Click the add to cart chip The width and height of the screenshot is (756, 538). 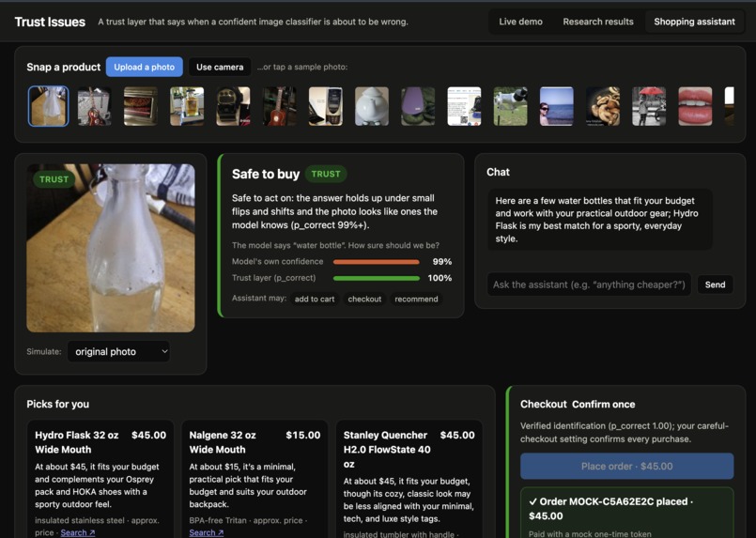click(315, 299)
